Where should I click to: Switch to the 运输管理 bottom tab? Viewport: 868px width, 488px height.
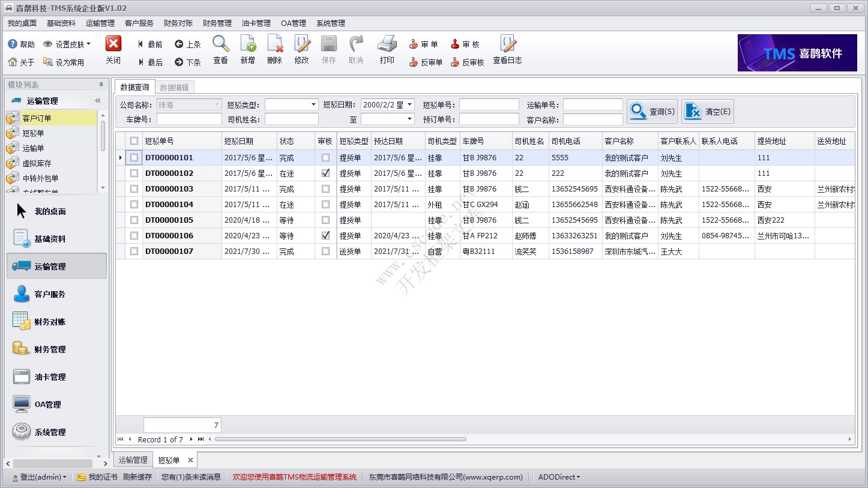pos(133,460)
